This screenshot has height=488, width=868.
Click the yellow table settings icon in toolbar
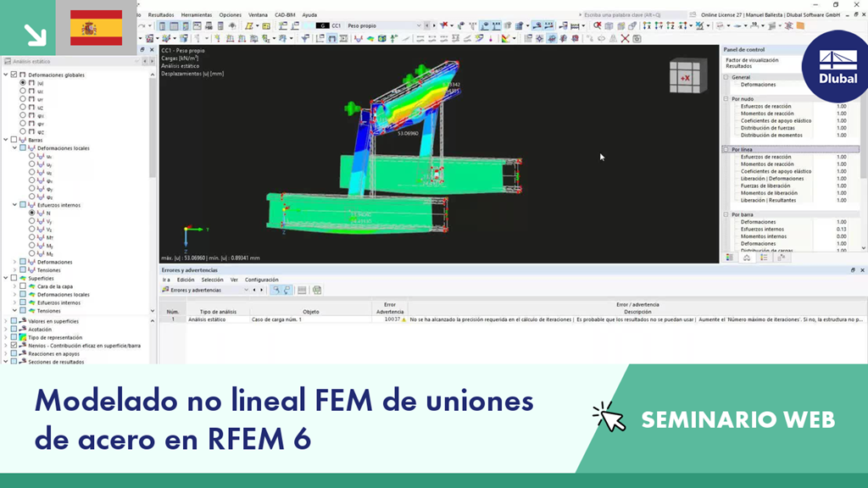[266, 26]
